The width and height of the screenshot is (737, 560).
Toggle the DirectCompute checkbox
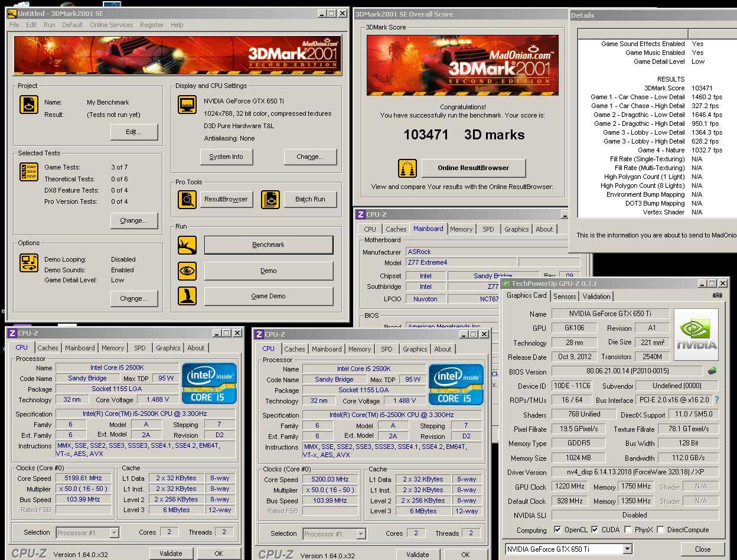tap(660, 529)
